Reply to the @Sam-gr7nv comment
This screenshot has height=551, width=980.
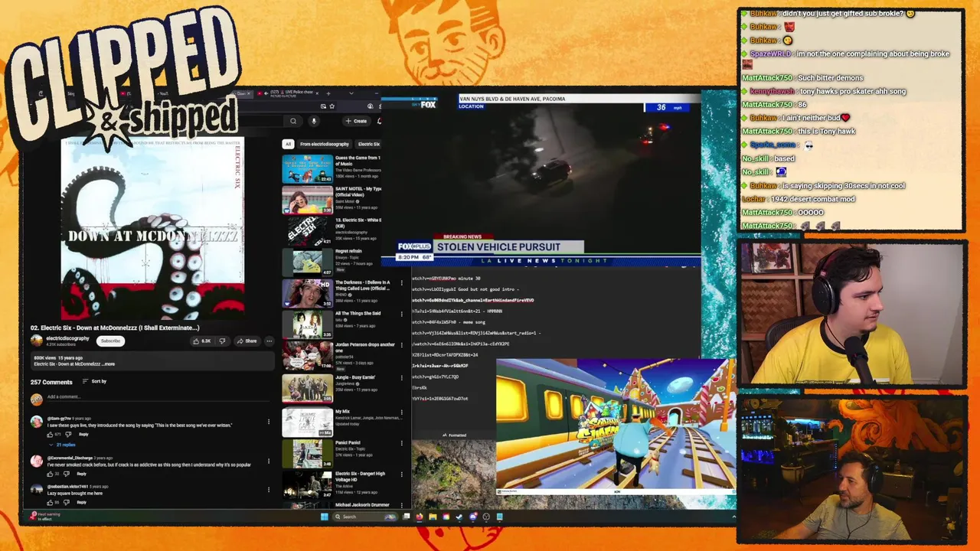83,435
